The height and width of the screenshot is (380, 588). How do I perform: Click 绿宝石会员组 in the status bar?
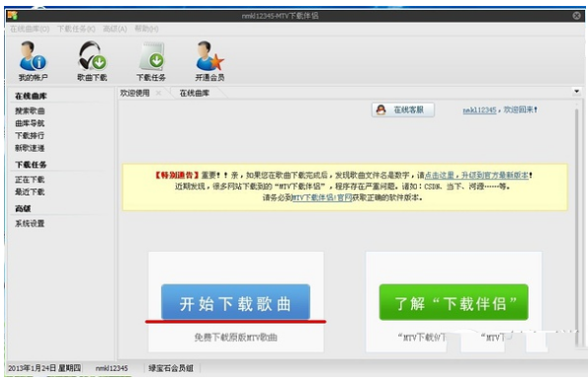coord(171,368)
